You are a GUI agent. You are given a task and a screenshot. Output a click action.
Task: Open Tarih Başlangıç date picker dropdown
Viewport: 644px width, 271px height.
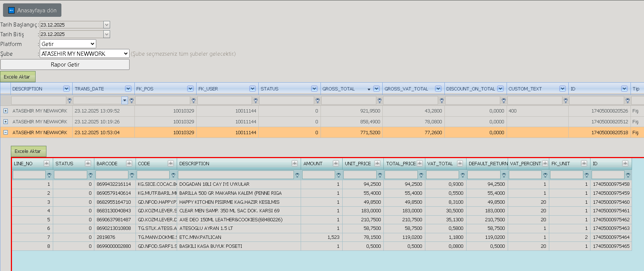click(x=107, y=25)
